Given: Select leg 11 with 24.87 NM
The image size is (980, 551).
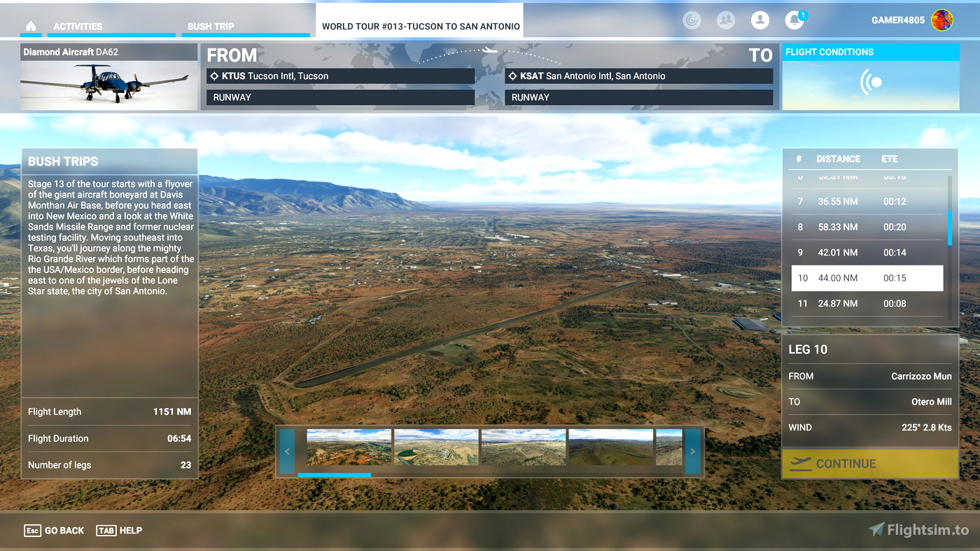Looking at the screenshot, I should click(867, 303).
